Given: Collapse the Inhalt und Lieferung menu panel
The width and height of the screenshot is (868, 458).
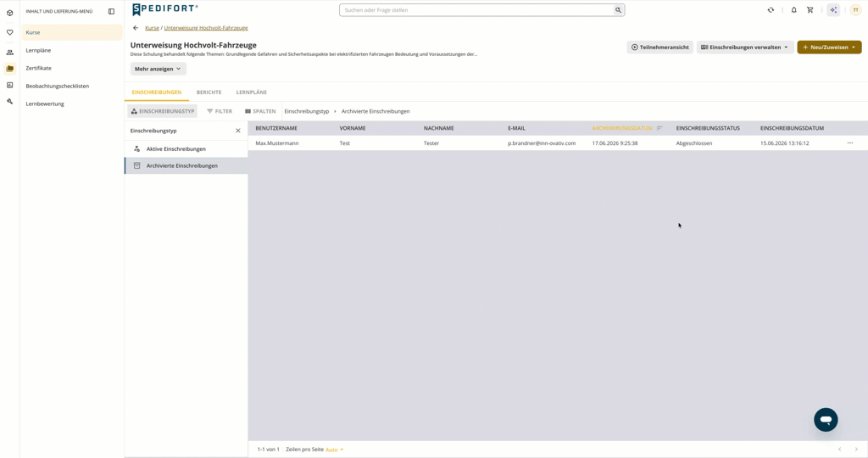Looking at the screenshot, I should click(111, 11).
